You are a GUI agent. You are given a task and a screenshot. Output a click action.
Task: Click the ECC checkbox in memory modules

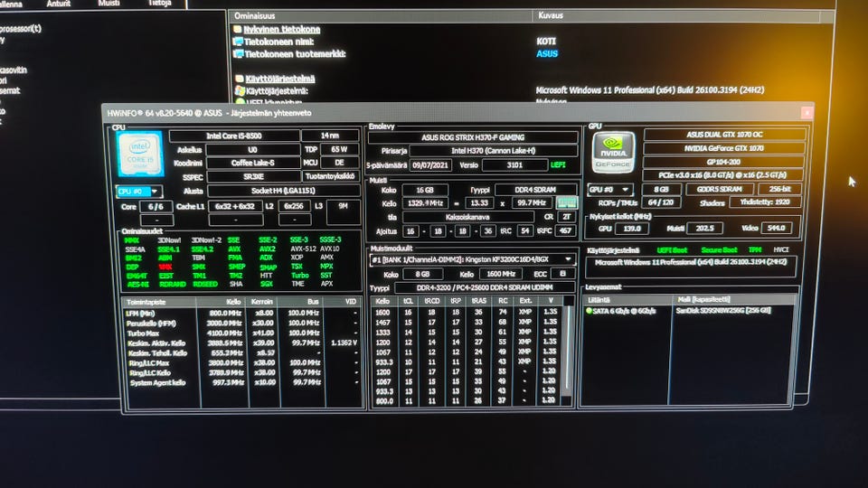(x=562, y=274)
